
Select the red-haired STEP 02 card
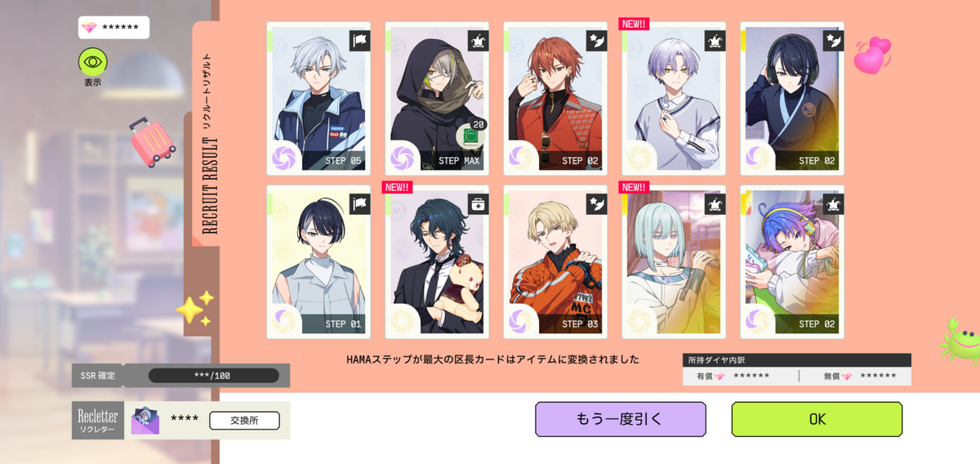click(555, 98)
